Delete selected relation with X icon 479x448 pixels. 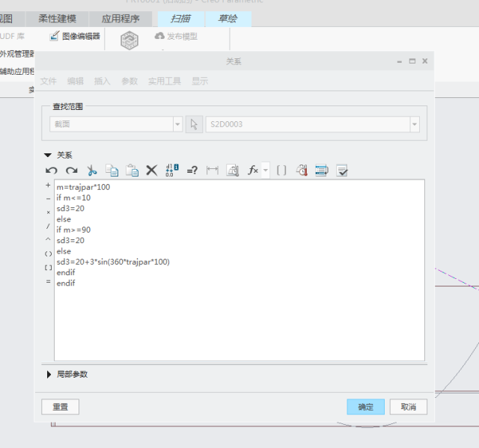point(151,171)
